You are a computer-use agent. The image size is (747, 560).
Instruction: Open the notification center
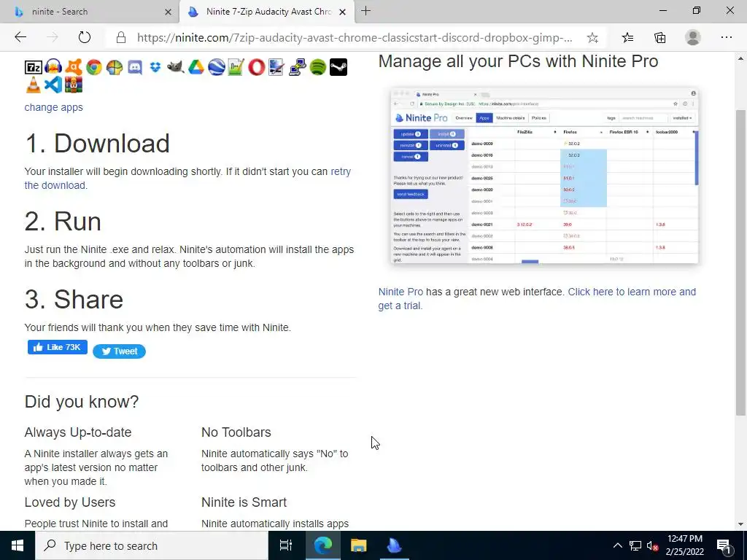(x=724, y=545)
